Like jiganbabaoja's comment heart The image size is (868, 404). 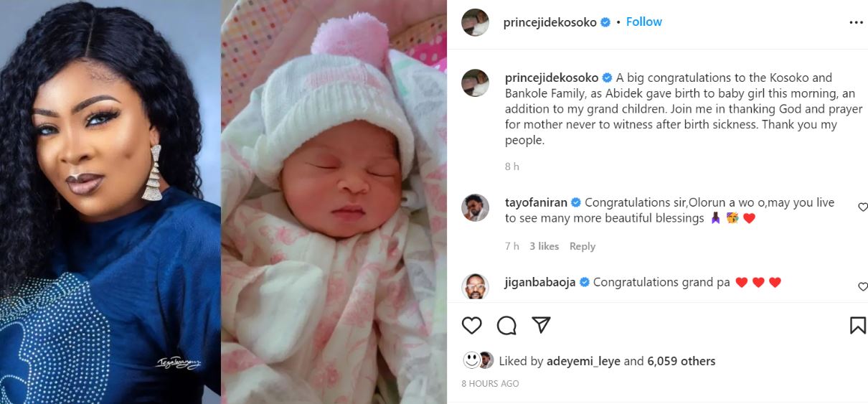tap(862, 287)
